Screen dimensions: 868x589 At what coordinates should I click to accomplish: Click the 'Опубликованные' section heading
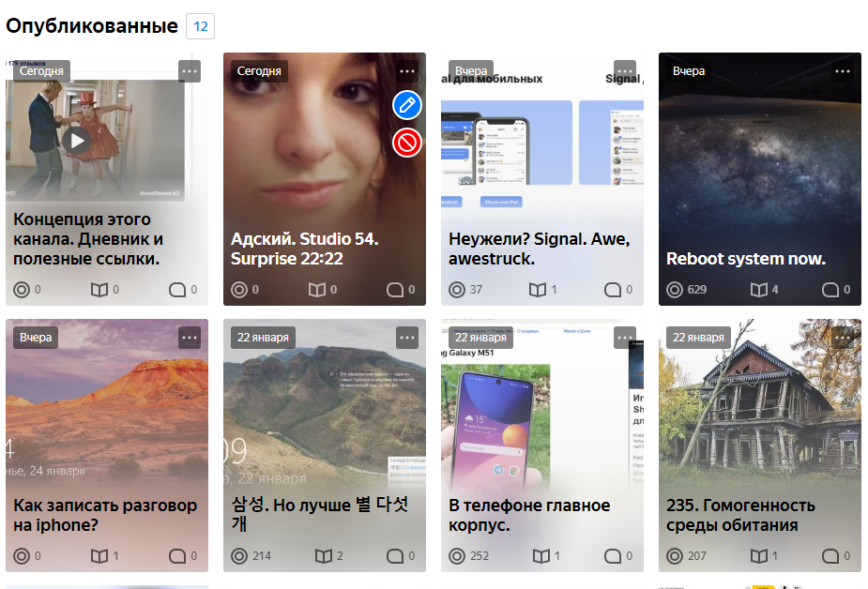[x=92, y=26]
